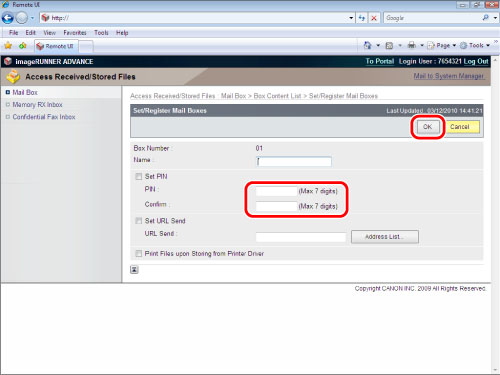
Task: Click the Refresh icon beside address bar
Action: pos(362,18)
